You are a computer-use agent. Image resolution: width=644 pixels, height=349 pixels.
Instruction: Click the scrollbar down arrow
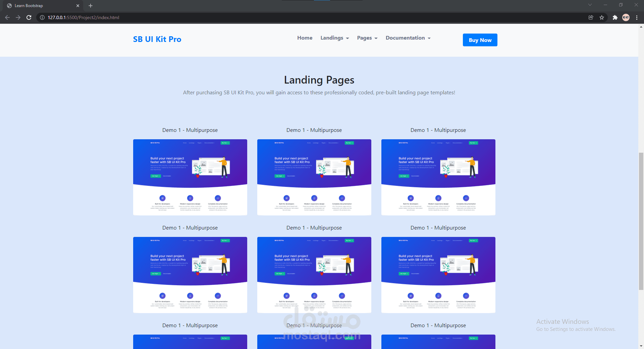click(641, 346)
